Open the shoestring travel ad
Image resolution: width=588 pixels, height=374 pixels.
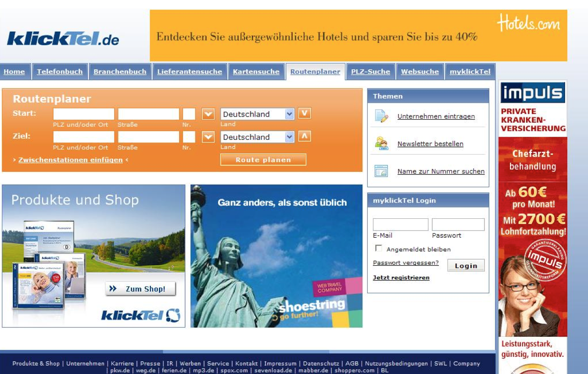pos(276,256)
